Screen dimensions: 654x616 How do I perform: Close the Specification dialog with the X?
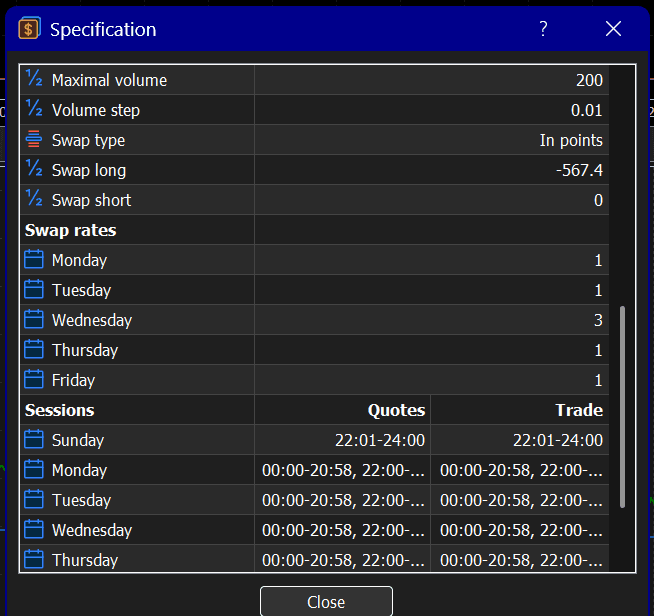pos(613,29)
